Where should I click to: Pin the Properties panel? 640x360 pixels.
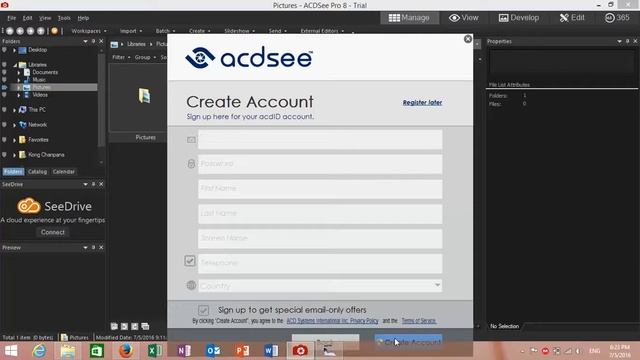pyautogui.click(x=627, y=41)
